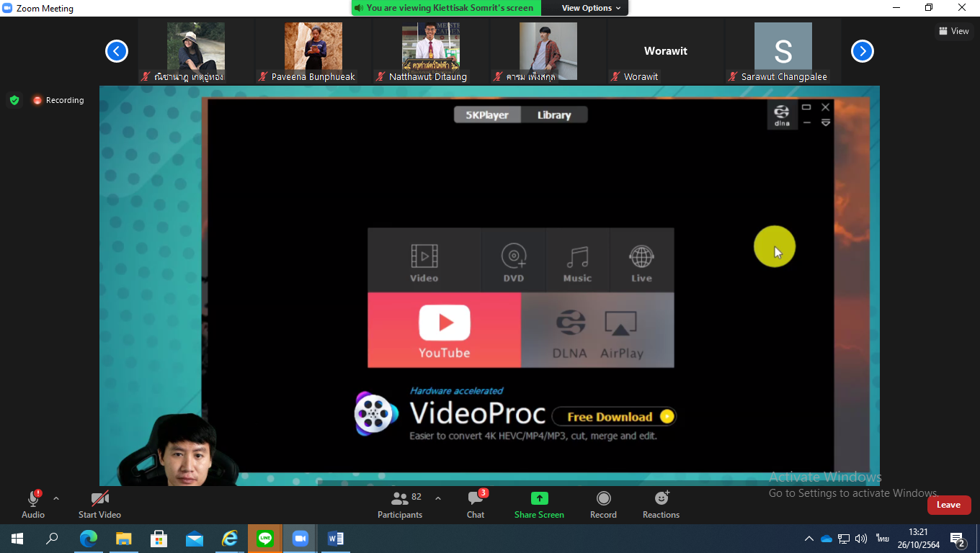The image size is (980, 553).
Task: Open Internet Explorer from taskbar
Action: (230, 539)
